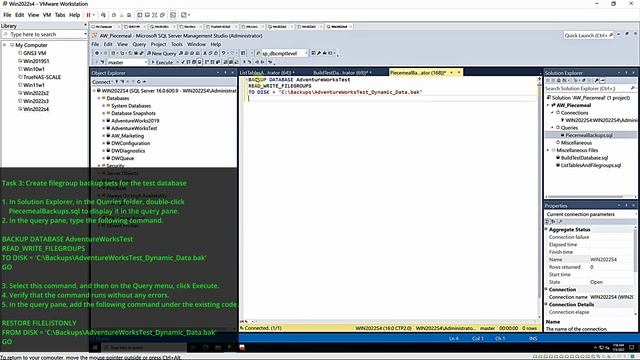Click the Current connection parameters dropdown
640x360 pixels.
tap(591, 214)
